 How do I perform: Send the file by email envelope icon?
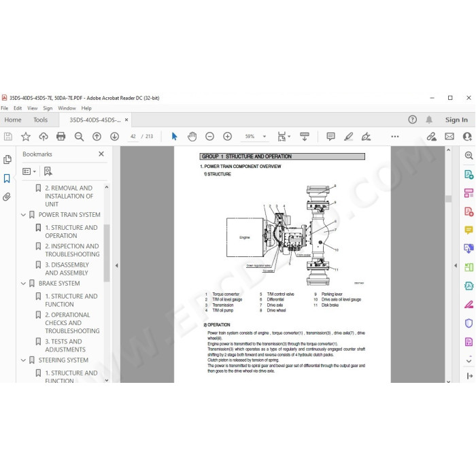click(x=449, y=137)
